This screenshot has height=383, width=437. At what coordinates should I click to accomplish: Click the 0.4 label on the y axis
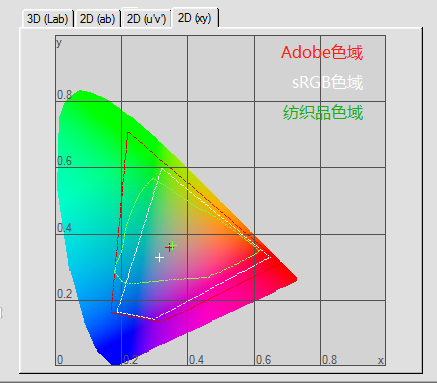64,228
